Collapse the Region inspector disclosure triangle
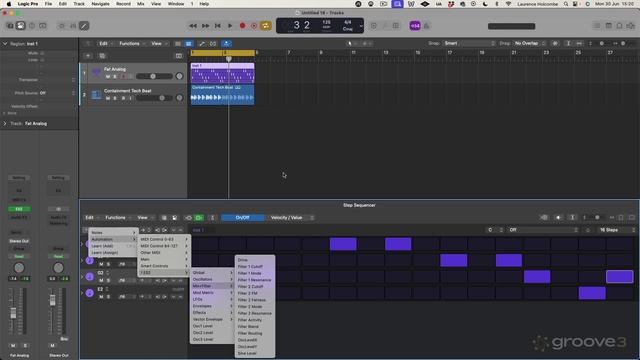Image resolution: width=640 pixels, height=360 pixels. tap(5, 43)
